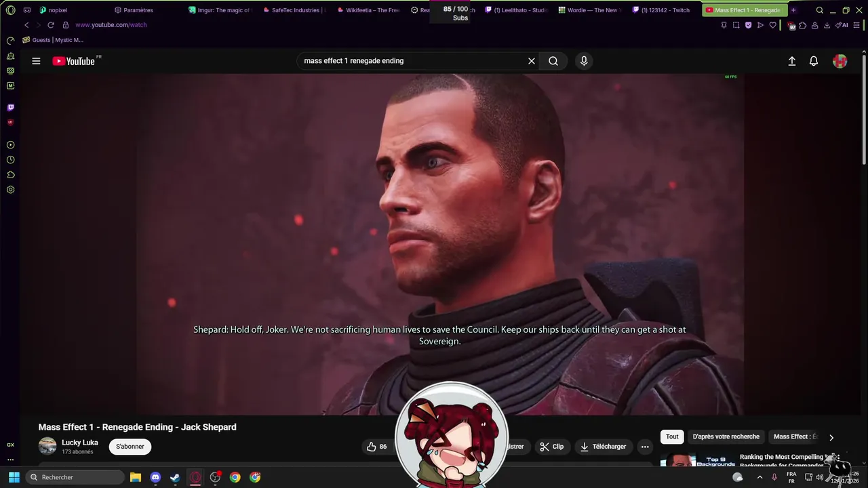Open sidebar Settings gear icon
The width and height of the screenshot is (868, 488).
click(x=10, y=190)
